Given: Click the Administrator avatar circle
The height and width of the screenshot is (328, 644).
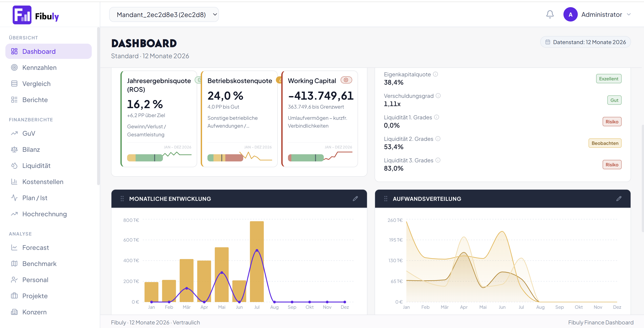Looking at the screenshot, I should tap(570, 15).
